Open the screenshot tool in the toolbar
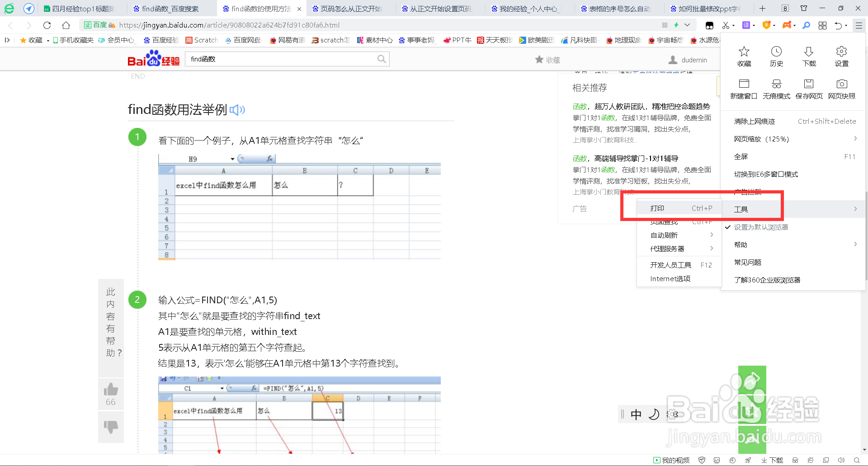868x466 pixels. (x=726, y=25)
